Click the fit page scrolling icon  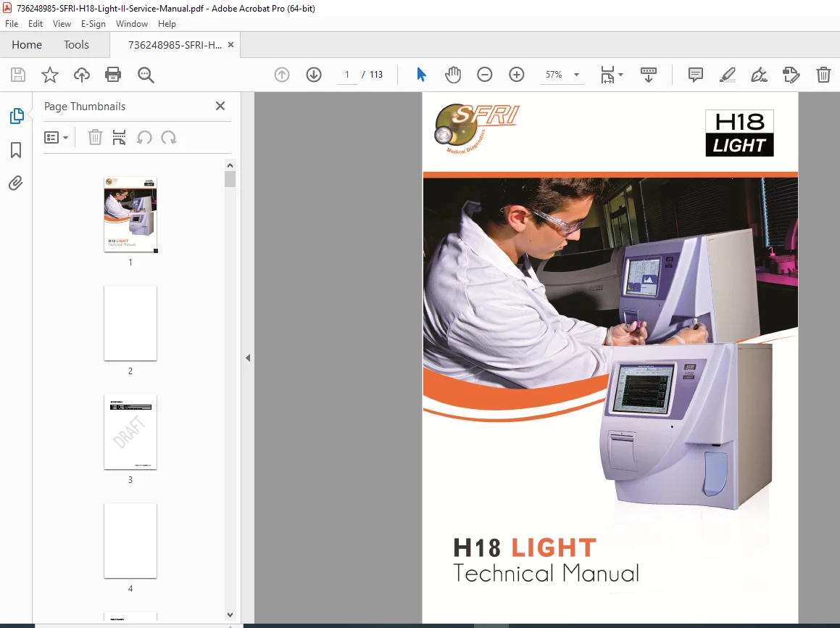[607, 75]
